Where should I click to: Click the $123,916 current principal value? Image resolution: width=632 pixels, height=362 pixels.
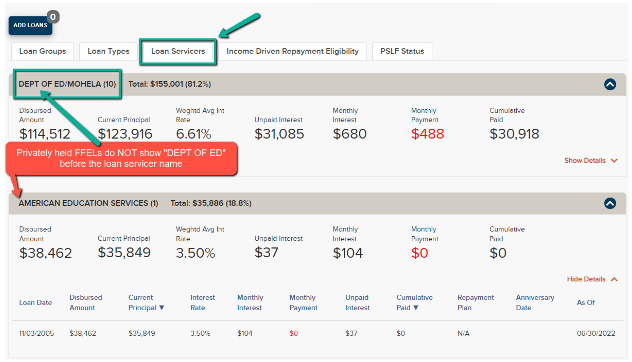[x=125, y=134]
